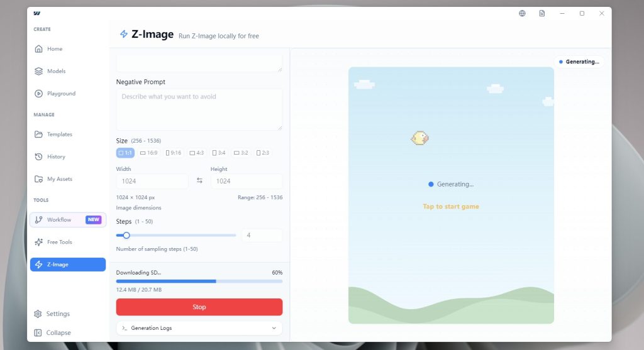Screen dimensions: 644x350
Task: Click the Height input field
Action: (x=247, y=181)
